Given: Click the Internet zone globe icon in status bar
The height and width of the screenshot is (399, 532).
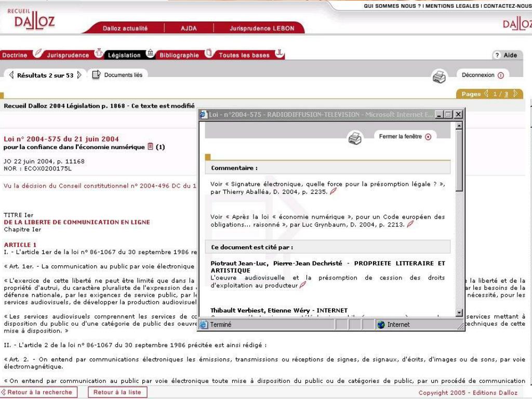Looking at the screenshot, I should (x=381, y=324).
